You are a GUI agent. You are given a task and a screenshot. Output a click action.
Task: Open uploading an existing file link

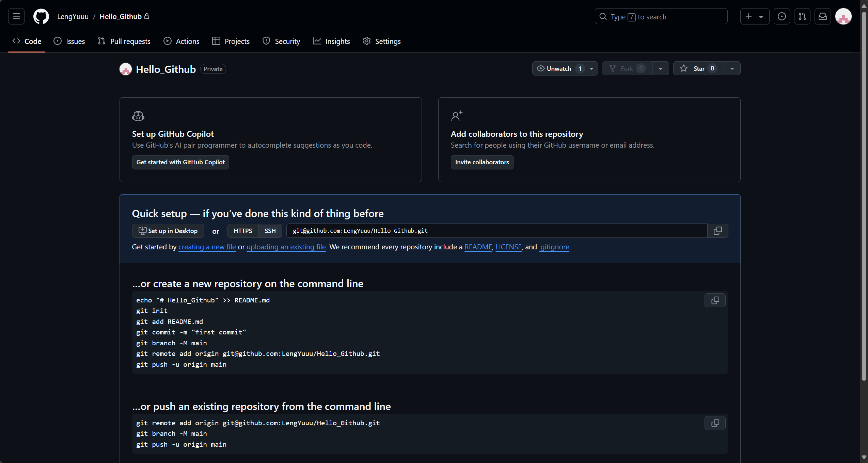click(x=286, y=247)
